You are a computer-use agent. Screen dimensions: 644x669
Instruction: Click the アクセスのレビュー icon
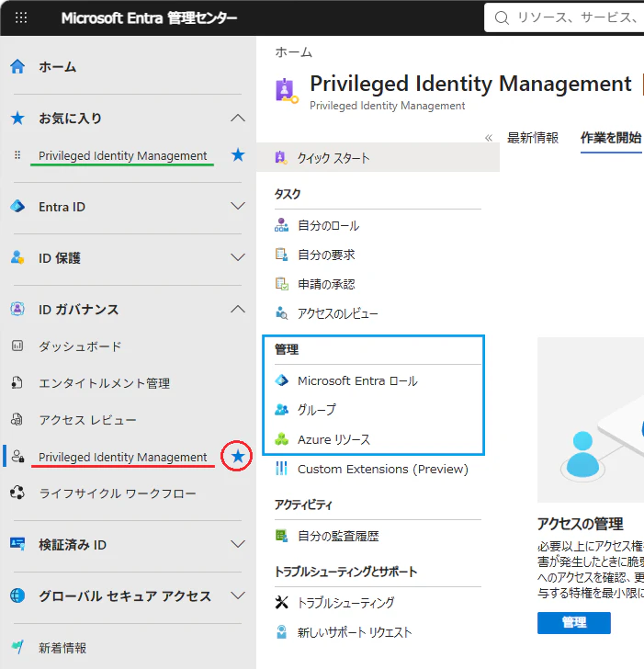(281, 313)
